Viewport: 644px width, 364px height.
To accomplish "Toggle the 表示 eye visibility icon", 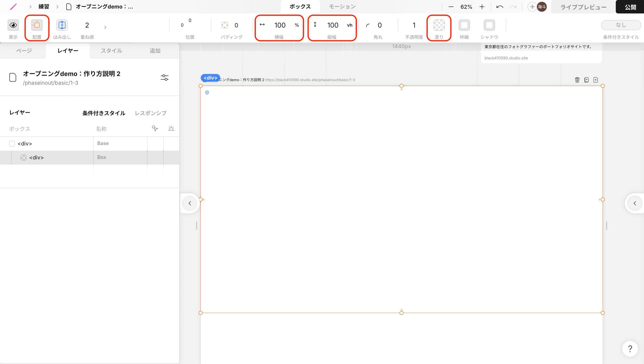I will 13,25.
